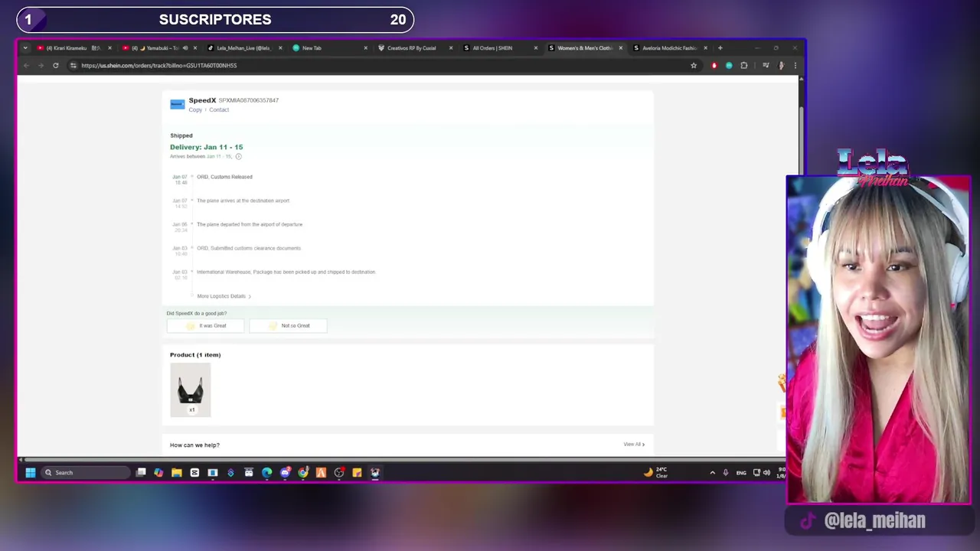This screenshot has height=551, width=980.
Task: Expand More Logistics Details
Action: pyautogui.click(x=224, y=296)
